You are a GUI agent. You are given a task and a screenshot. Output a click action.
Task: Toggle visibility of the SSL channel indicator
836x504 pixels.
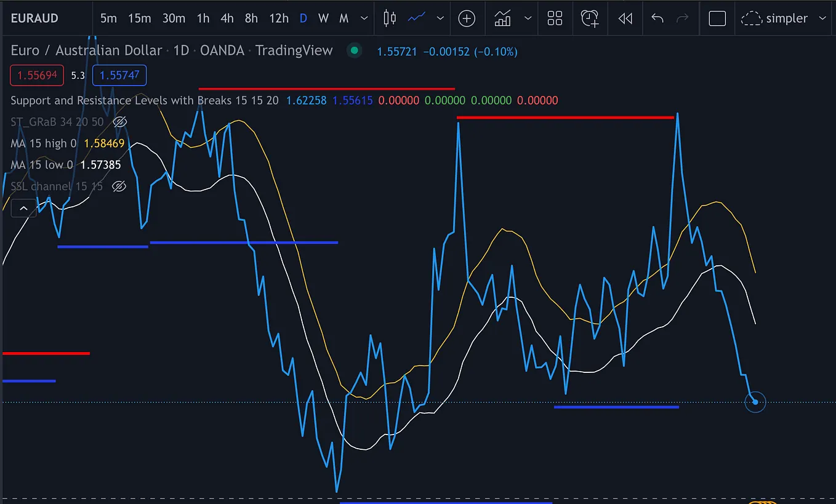click(119, 186)
